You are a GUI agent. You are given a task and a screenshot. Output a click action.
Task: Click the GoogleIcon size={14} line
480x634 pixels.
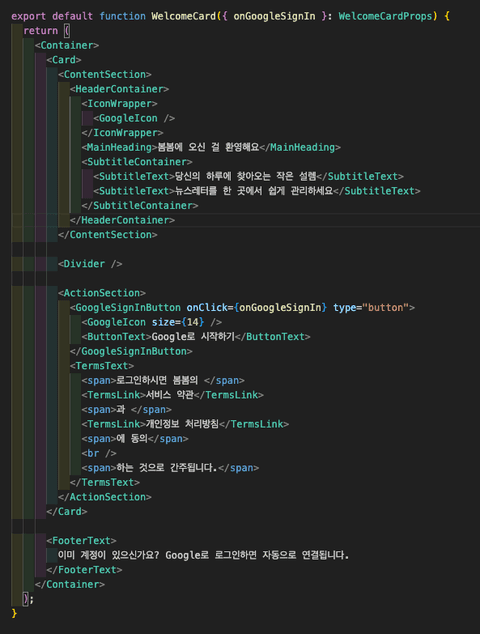[x=152, y=322]
